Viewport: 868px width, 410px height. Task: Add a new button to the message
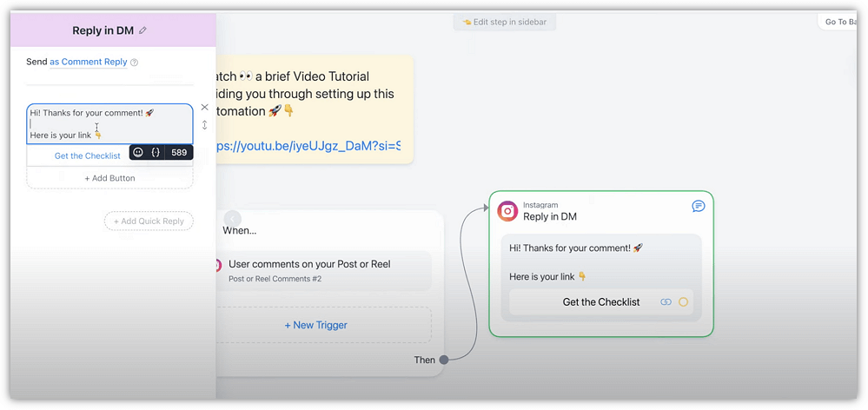[x=109, y=178]
